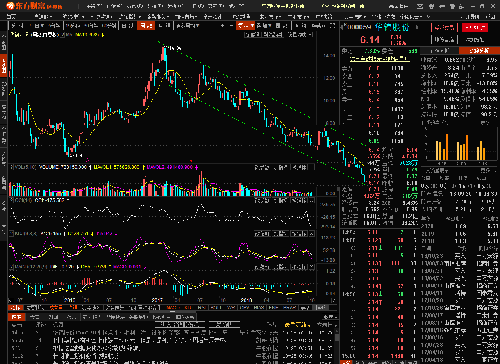Click the lock icon in title bar

[x=453, y=6]
